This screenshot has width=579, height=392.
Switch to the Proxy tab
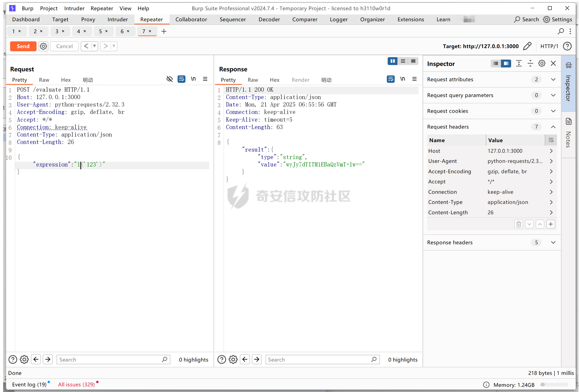(88, 19)
